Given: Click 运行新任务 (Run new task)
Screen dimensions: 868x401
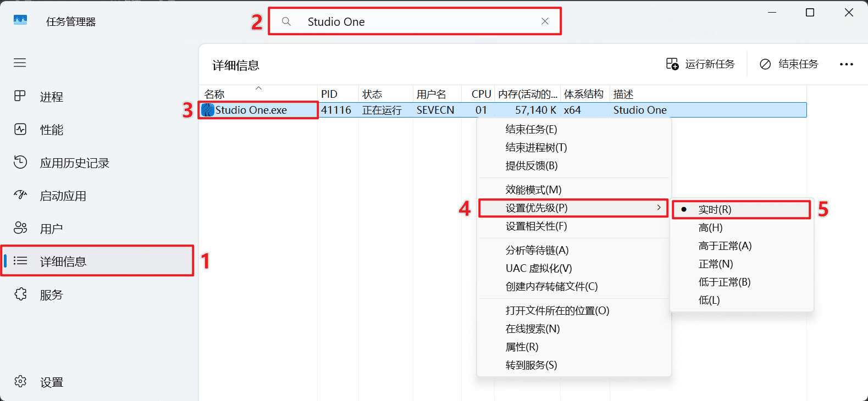Looking at the screenshot, I should click(700, 64).
